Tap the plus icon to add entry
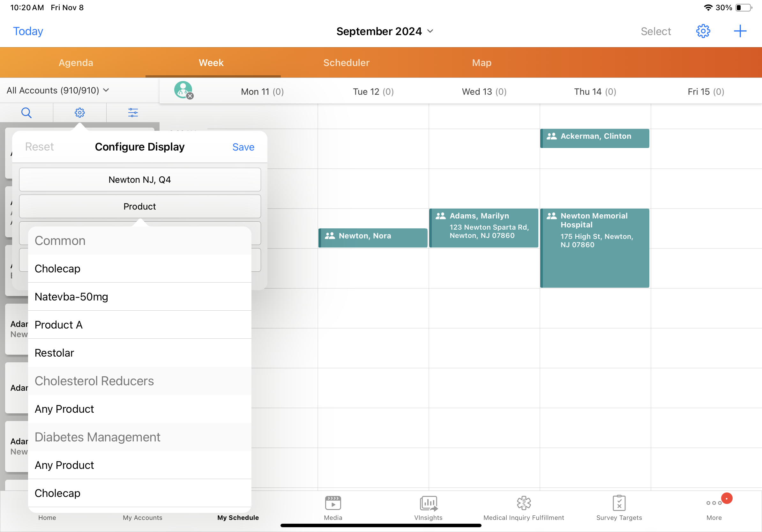This screenshot has height=532, width=762. pos(740,31)
